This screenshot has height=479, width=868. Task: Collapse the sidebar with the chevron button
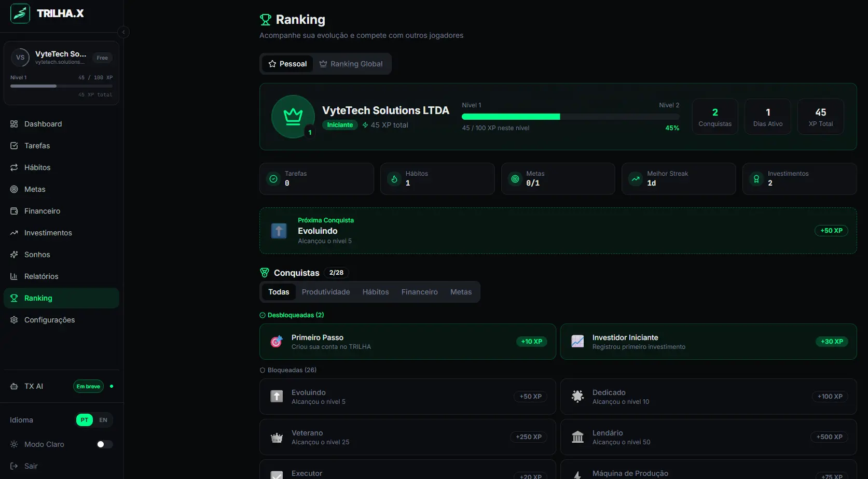[123, 32]
